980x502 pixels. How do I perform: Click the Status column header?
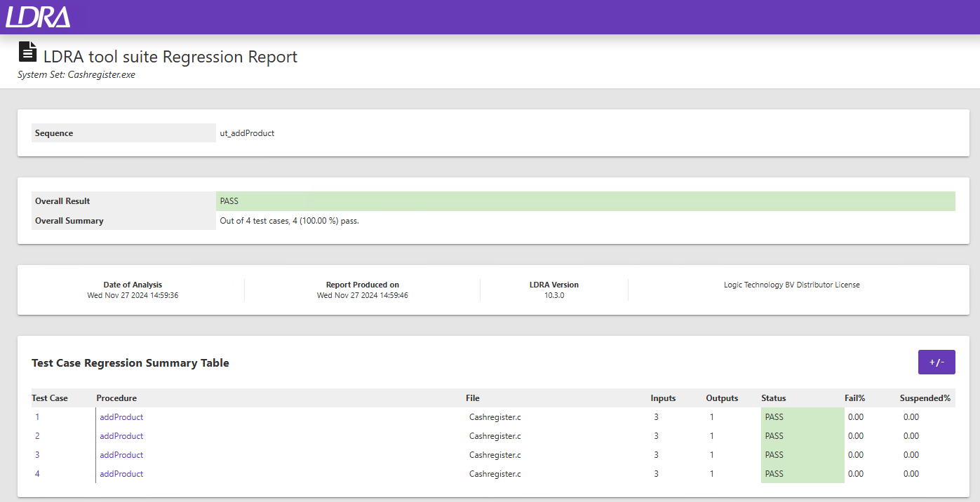[x=773, y=398]
